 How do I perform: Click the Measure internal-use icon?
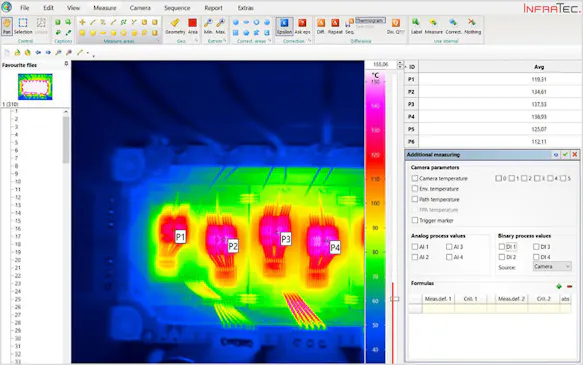pyautogui.click(x=434, y=26)
